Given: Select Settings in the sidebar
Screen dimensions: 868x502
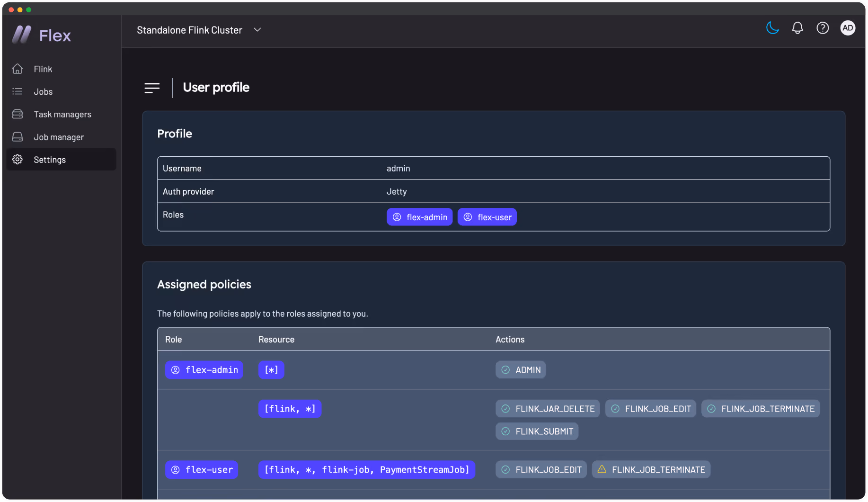Looking at the screenshot, I should click(x=61, y=160).
